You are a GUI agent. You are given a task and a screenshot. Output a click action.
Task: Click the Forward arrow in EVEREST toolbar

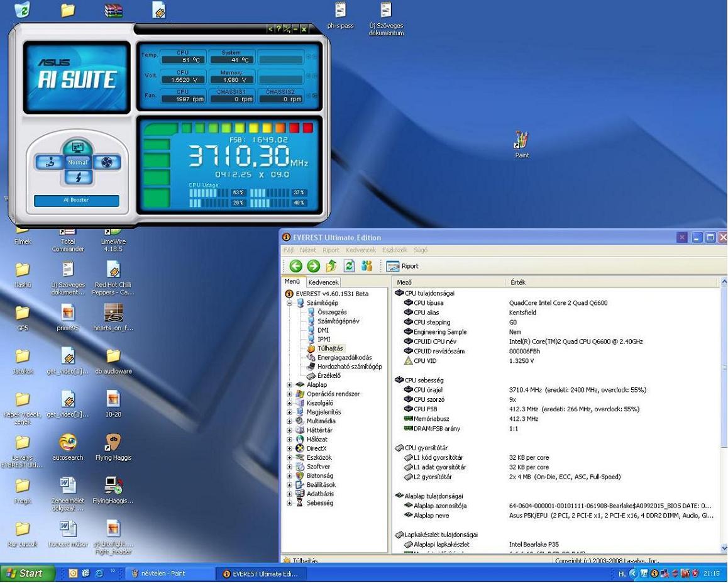[x=314, y=266]
